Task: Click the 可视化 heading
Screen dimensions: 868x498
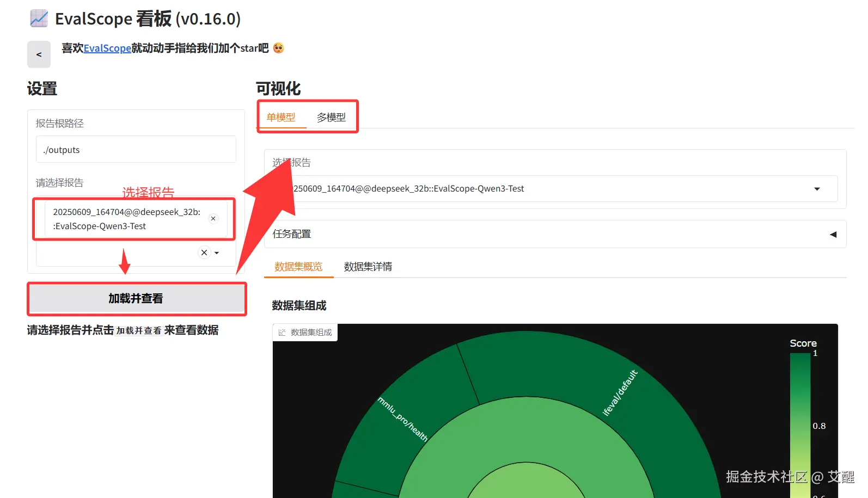Action: pyautogui.click(x=278, y=88)
